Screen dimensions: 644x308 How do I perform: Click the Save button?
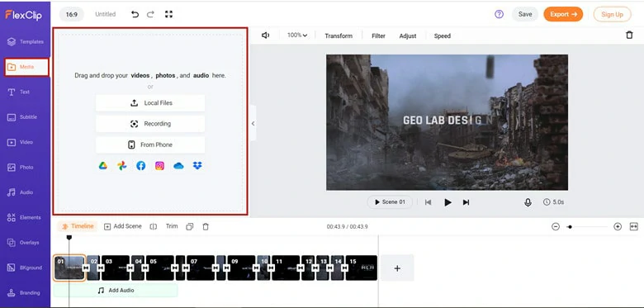pos(525,14)
